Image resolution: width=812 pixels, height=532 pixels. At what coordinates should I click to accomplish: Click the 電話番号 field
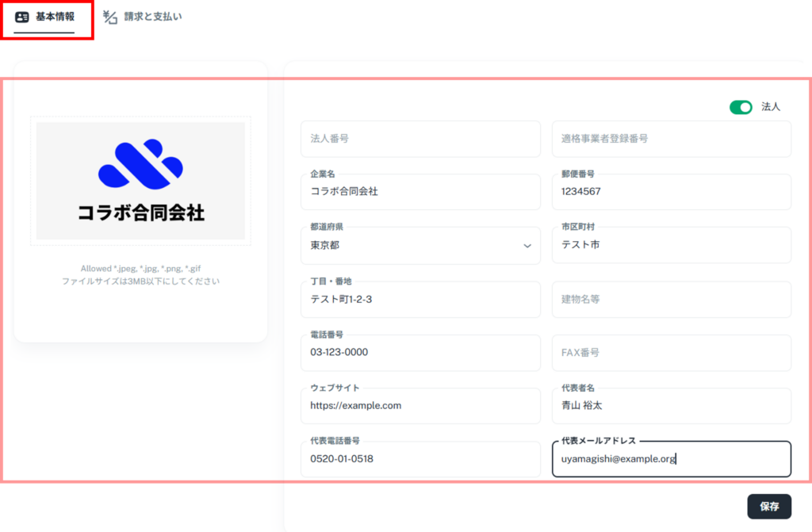(420, 352)
